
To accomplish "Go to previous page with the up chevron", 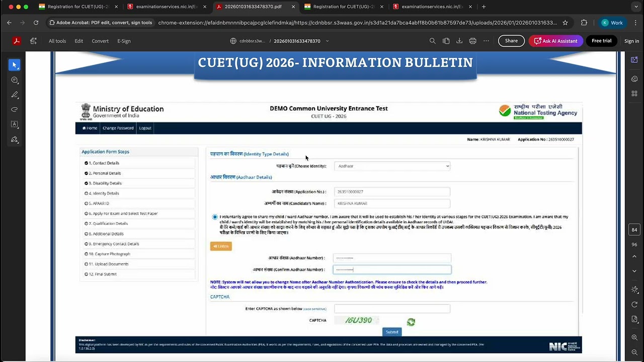I will [x=634, y=256].
